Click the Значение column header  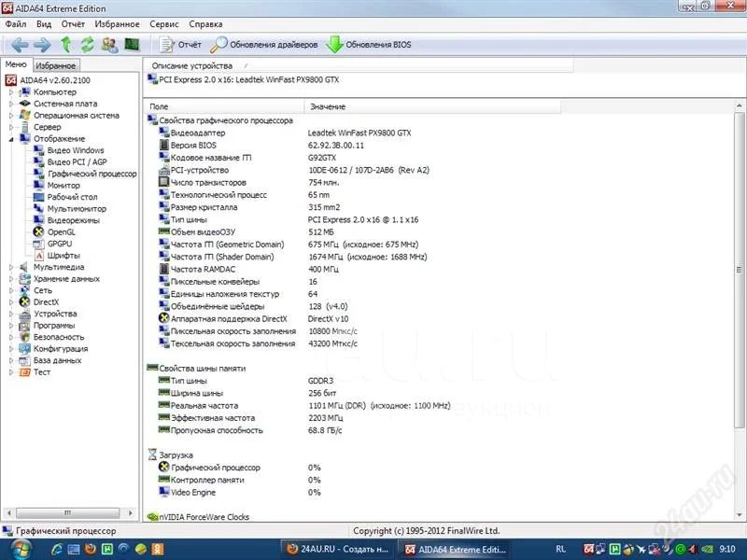point(433,106)
